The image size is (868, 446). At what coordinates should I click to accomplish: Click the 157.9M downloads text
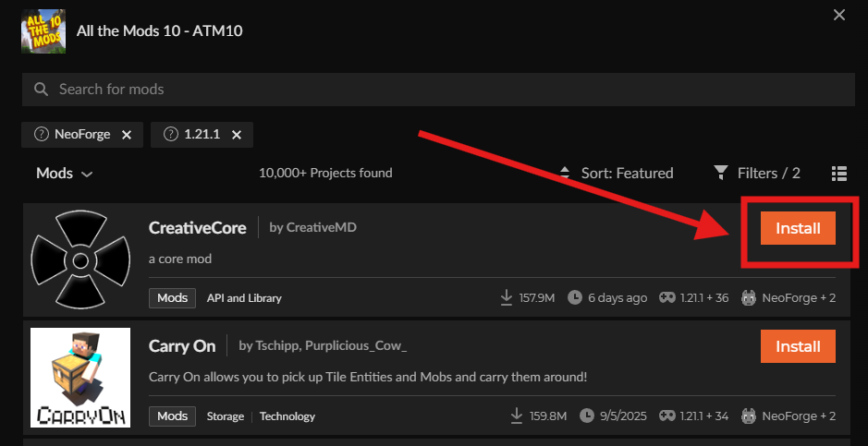pyautogui.click(x=536, y=298)
